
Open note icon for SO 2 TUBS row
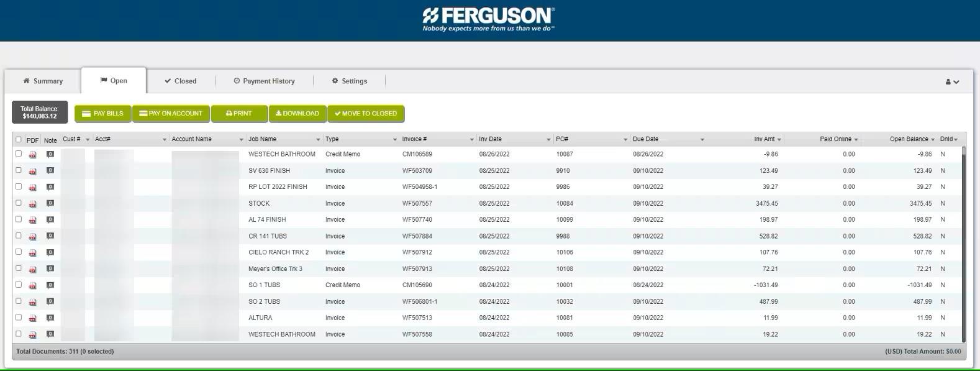pos(50,301)
